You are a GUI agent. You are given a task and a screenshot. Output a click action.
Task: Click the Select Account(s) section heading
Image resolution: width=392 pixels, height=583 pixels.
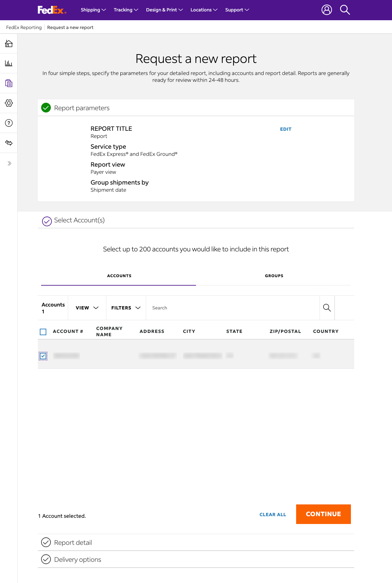point(79,220)
